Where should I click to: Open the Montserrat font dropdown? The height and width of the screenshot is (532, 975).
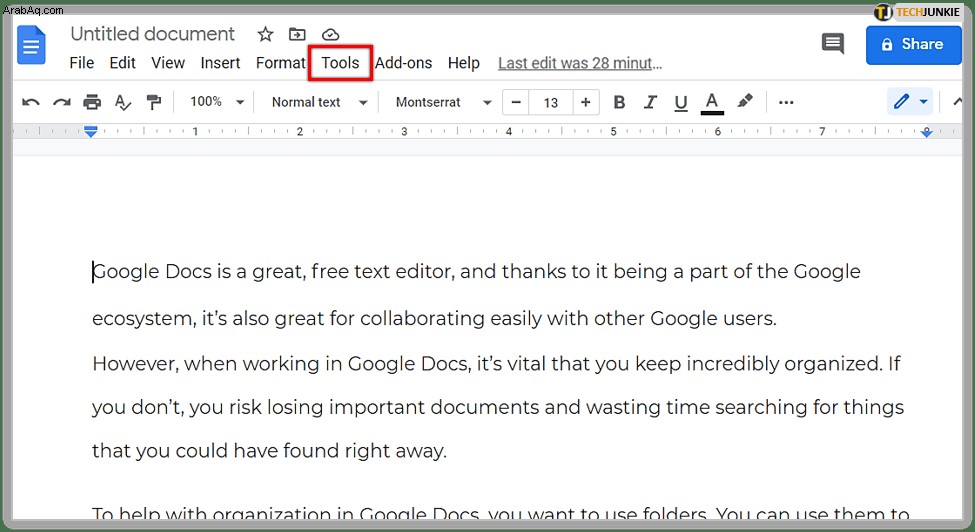click(443, 102)
